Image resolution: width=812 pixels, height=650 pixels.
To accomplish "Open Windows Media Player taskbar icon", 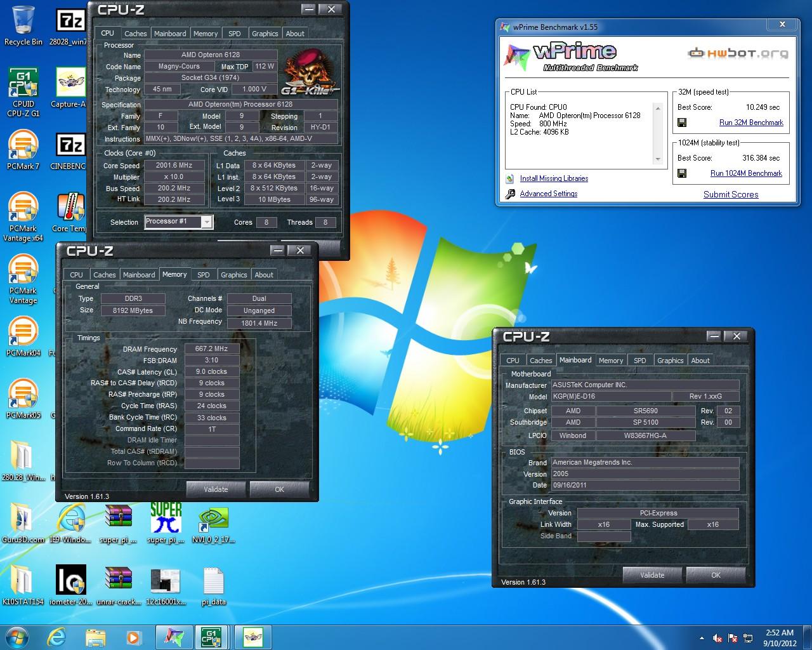I will coord(133,637).
